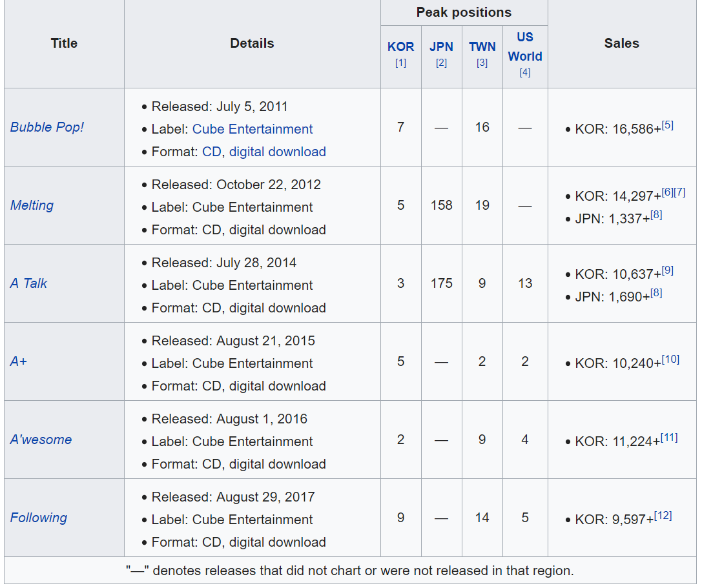Open the A+ album link
Viewport: 702px width, 588px height.
[19, 361]
